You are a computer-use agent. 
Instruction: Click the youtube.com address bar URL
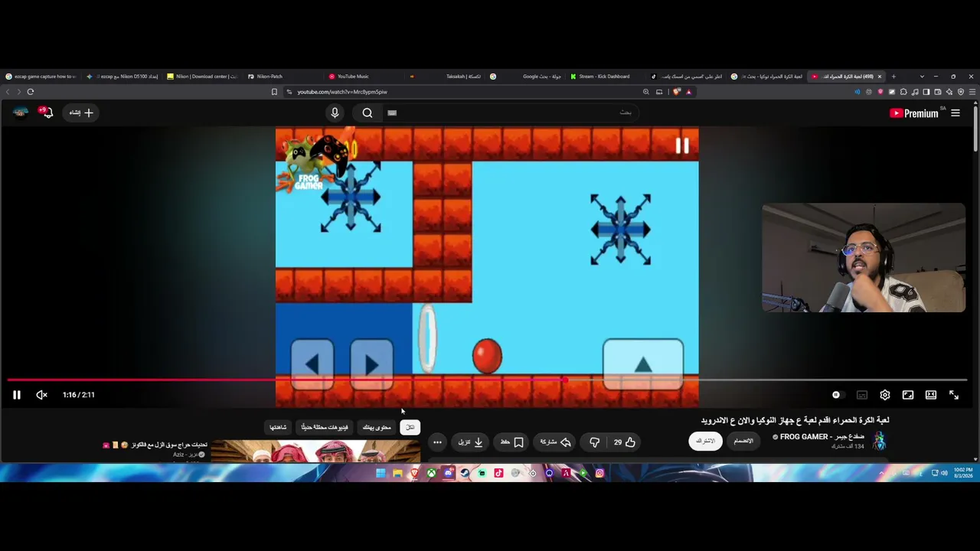click(x=342, y=92)
